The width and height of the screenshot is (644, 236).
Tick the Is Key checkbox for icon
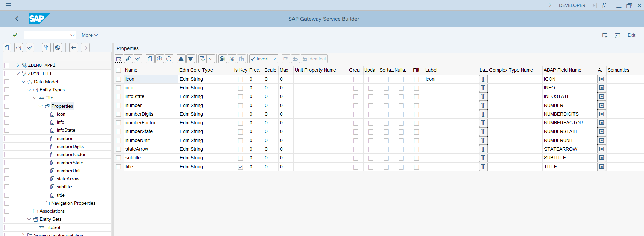tap(240, 79)
